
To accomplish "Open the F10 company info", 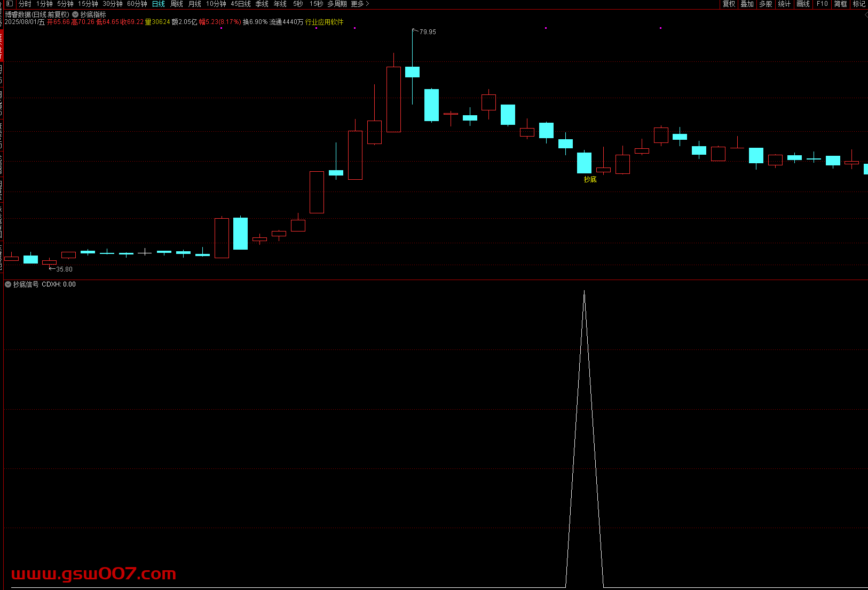I will click(x=822, y=4).
